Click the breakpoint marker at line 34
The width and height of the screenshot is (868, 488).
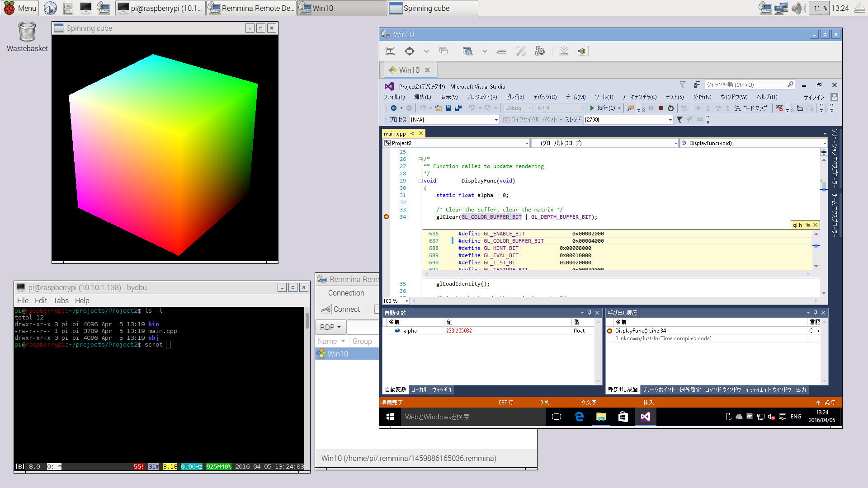click(387, 217)
